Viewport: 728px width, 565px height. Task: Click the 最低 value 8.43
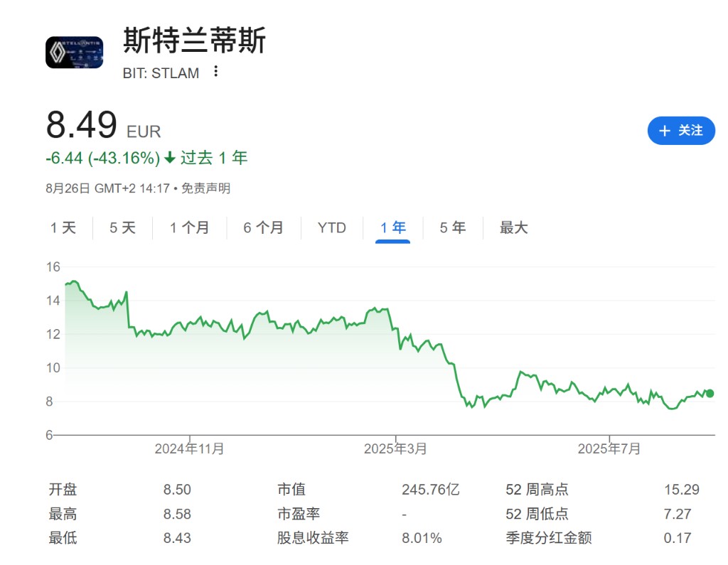177,539
